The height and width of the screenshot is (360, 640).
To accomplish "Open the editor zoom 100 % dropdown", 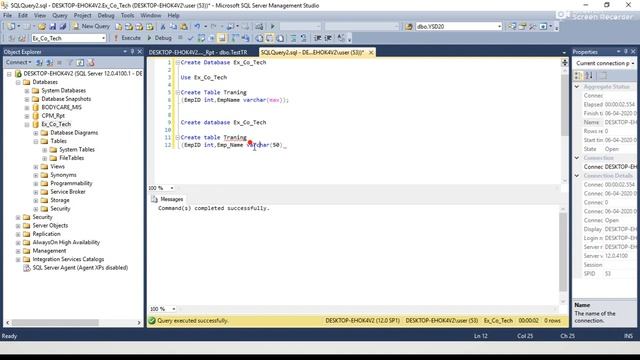I will [172, 188].
